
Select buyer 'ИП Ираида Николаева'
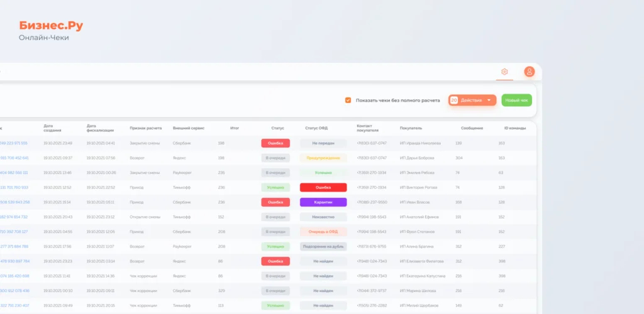(420, 143)
